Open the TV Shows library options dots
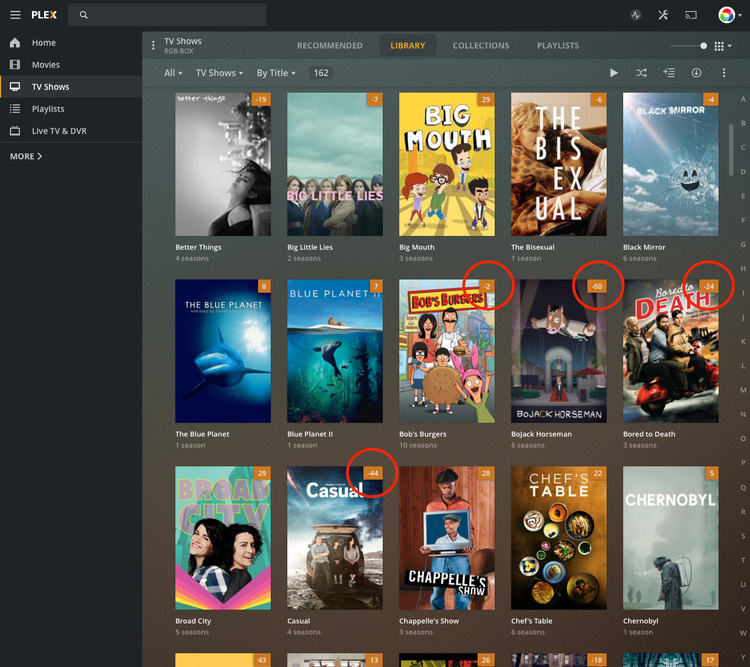This screenshot has height=667, width=750. click(x=153, y=45)
